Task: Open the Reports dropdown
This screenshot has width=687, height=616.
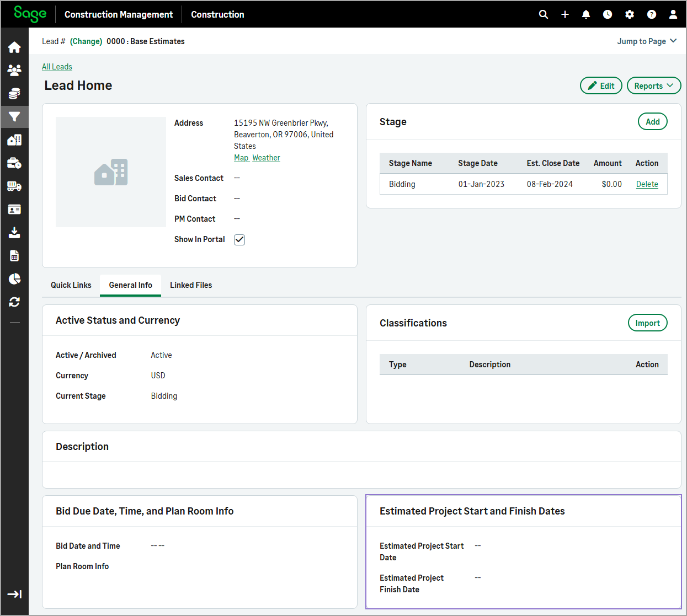Action: click(654, 85)
